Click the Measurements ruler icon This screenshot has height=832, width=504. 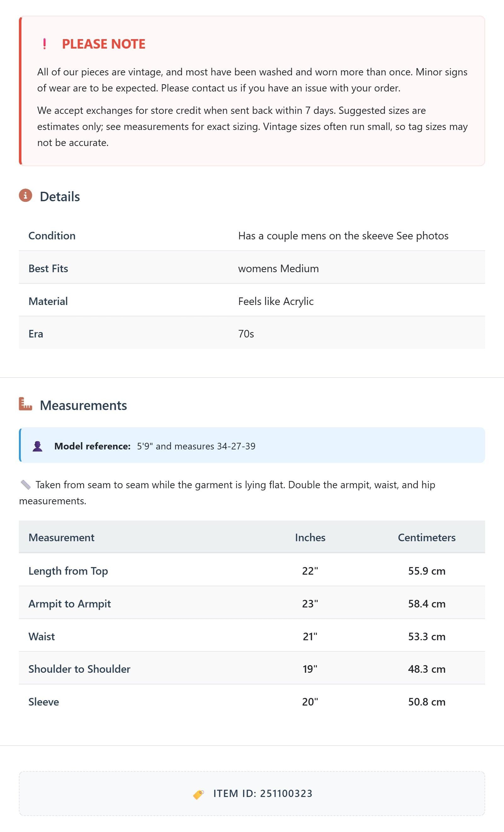click(25, 404)
